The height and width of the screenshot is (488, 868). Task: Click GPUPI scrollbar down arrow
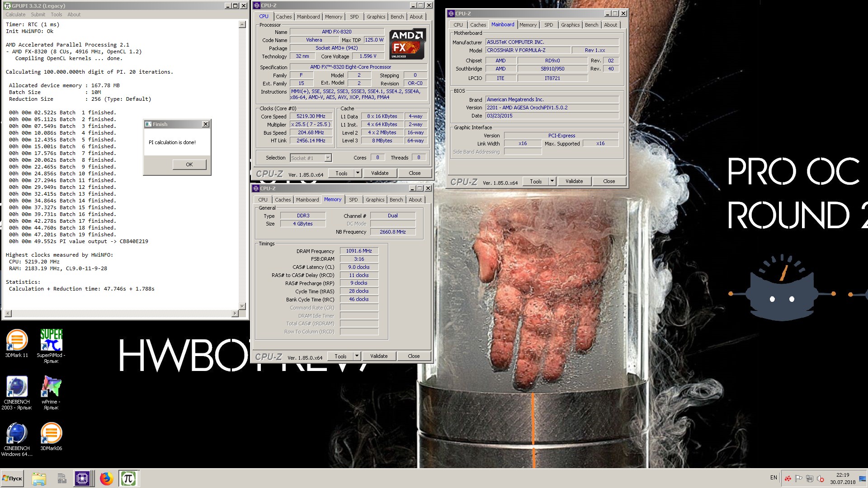pos(242,306)
